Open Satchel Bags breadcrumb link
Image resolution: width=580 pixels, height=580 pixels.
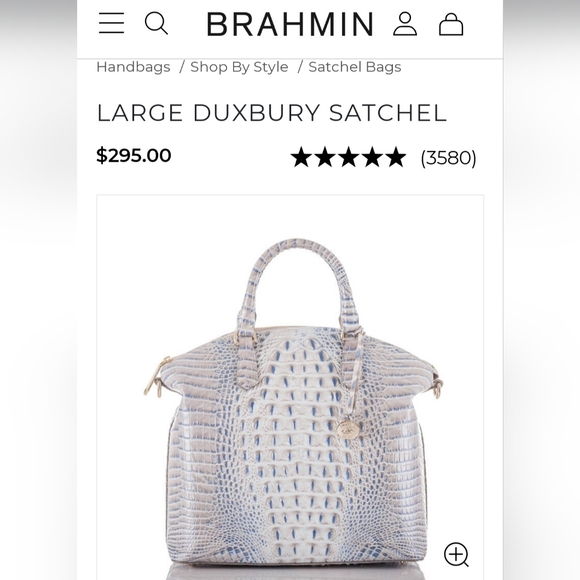point(355,67)
